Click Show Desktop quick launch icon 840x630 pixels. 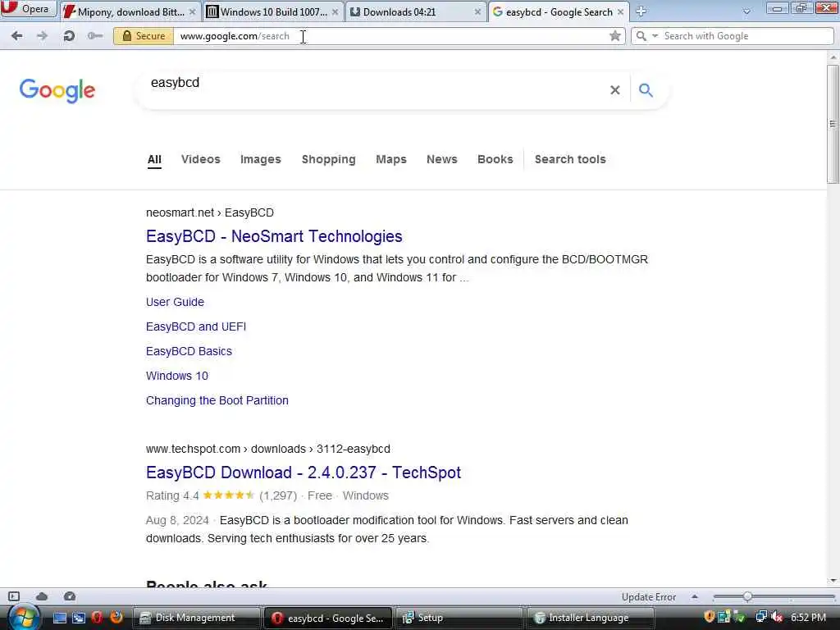60,618
